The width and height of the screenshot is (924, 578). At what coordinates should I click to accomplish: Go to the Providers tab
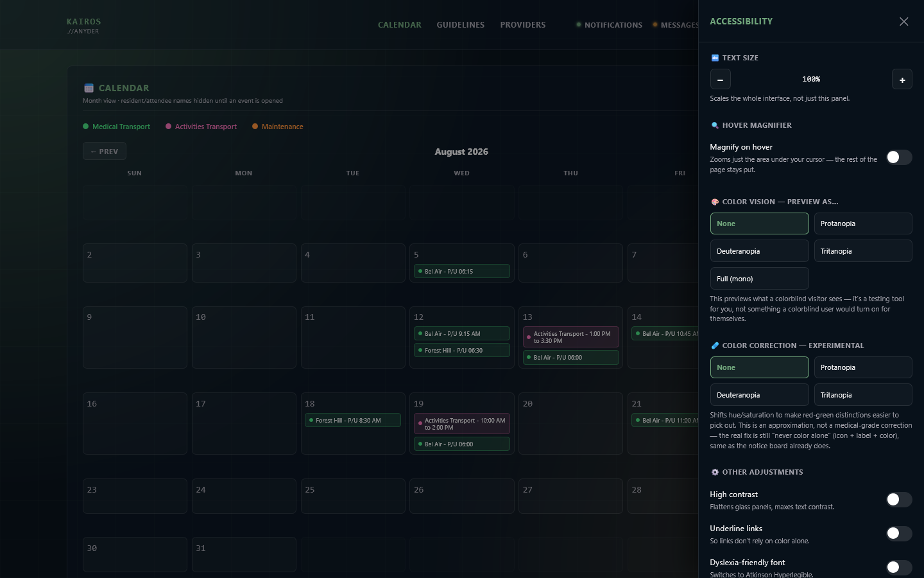coord(523,25)
